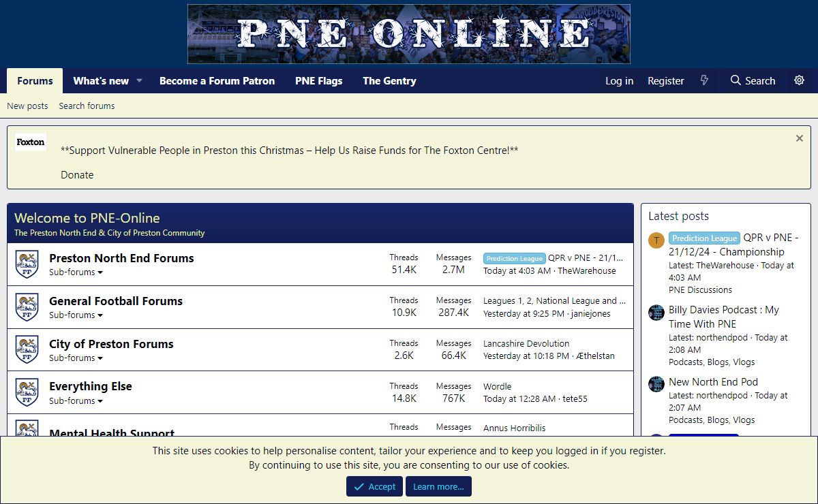Open Search forums sub-navigation link
This screenshot has height=504, width=818.
(x=87, y=106)
